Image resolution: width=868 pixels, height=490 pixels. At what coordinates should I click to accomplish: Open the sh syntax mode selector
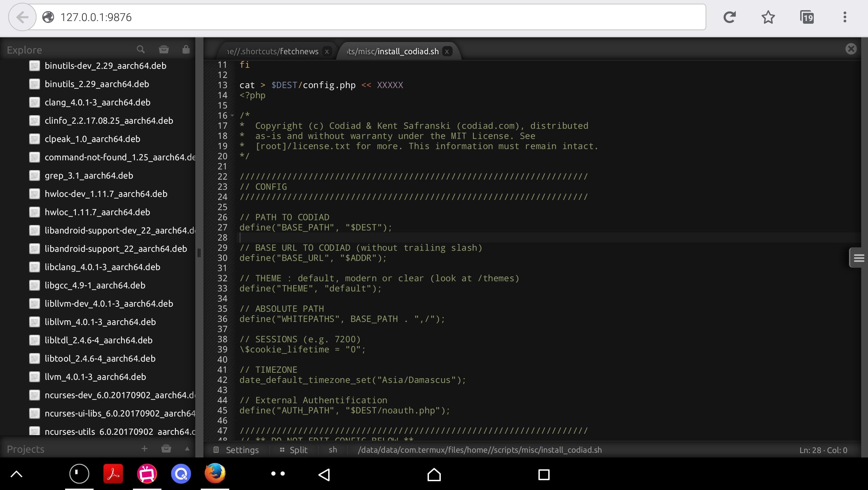coord(333,450)
